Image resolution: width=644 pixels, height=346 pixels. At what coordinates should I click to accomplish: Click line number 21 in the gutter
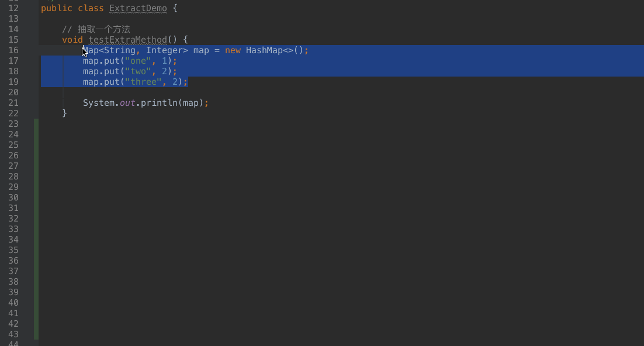coord(13,103)
